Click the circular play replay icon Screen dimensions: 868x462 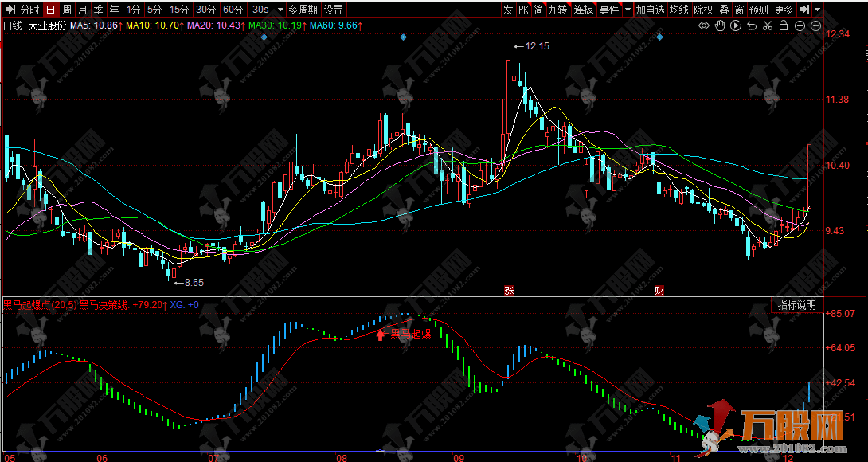[736, 26]
